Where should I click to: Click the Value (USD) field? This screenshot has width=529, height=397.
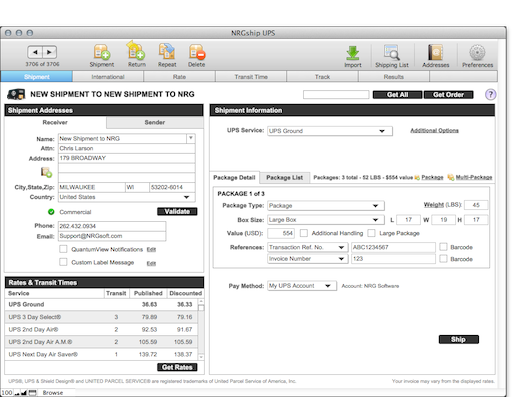click(281, 233)
